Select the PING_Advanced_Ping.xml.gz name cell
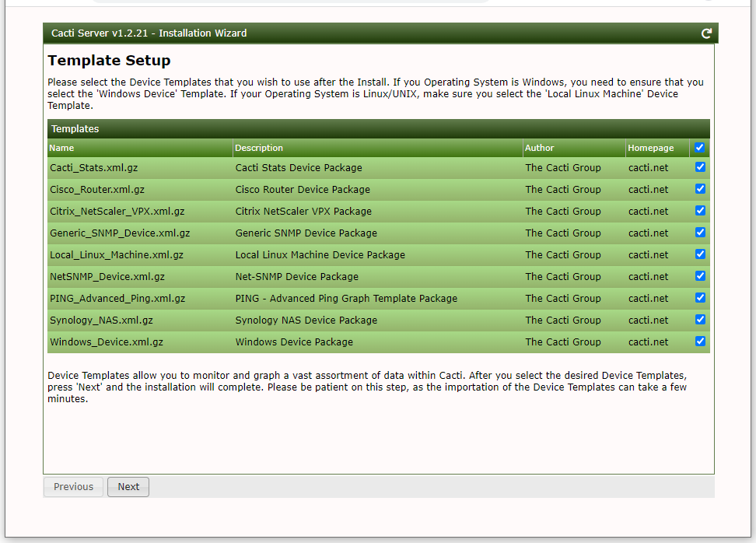This screenshot has width=756, height=543. click(x=140, y=299)
